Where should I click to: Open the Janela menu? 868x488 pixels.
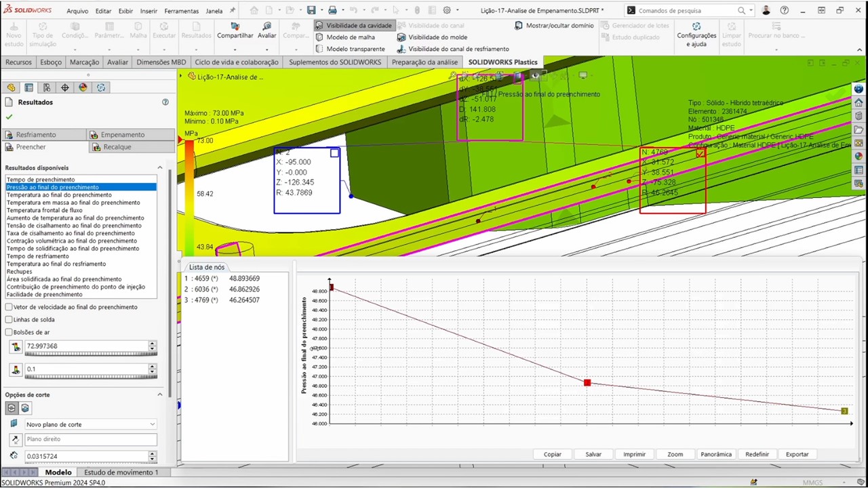[214, 11]
